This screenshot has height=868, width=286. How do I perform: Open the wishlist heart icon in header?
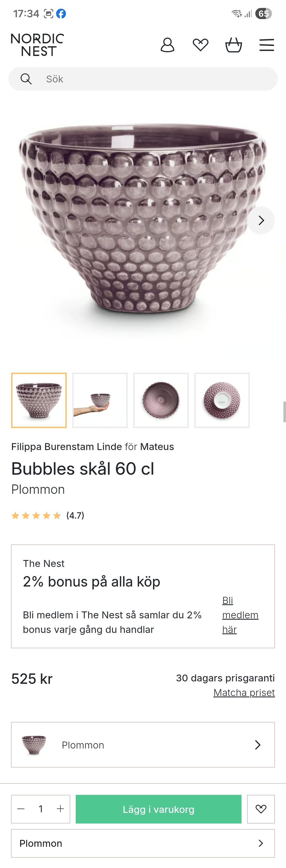pos(200,45)
